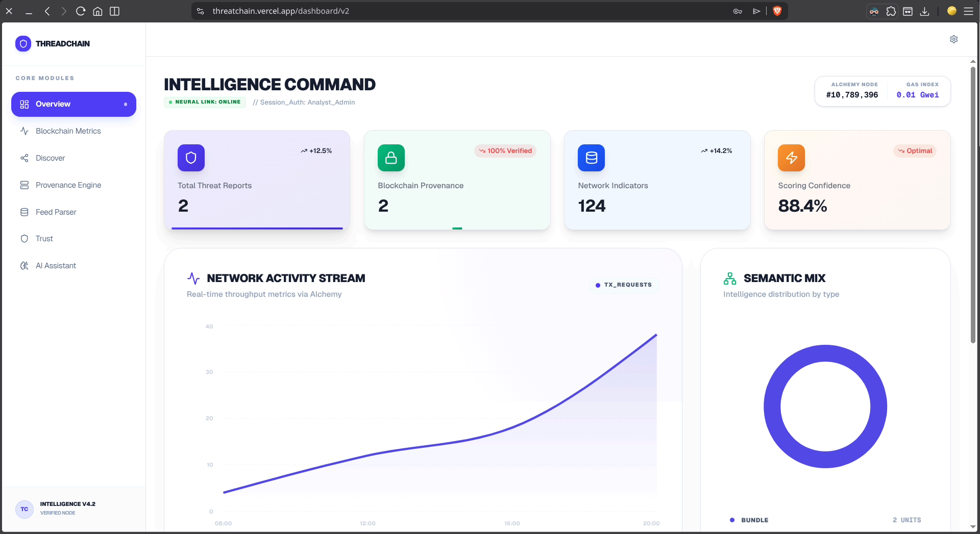Click the INTELLIGENCE COMMAND heading

[x=269, y=85]
